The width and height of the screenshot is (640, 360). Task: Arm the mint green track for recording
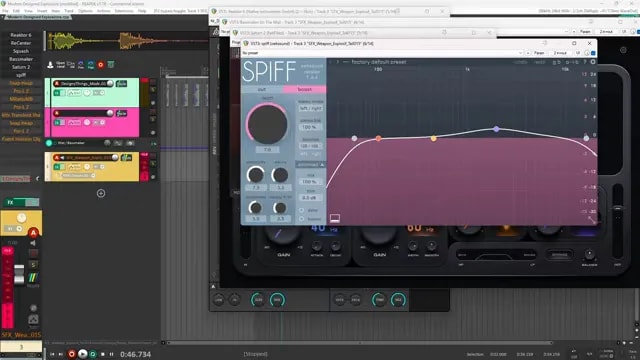pos(57,84)
